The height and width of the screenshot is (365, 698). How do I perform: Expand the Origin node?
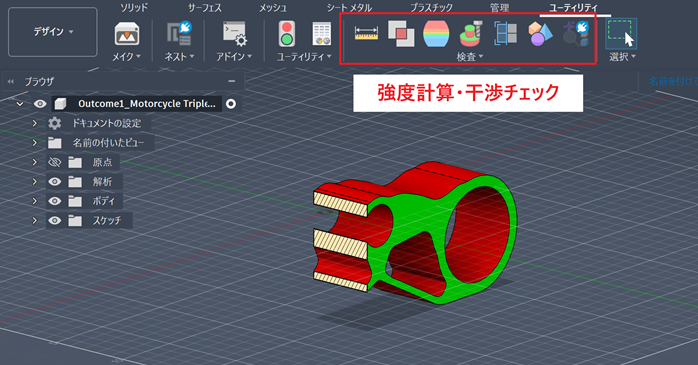[x=35, y=162]
